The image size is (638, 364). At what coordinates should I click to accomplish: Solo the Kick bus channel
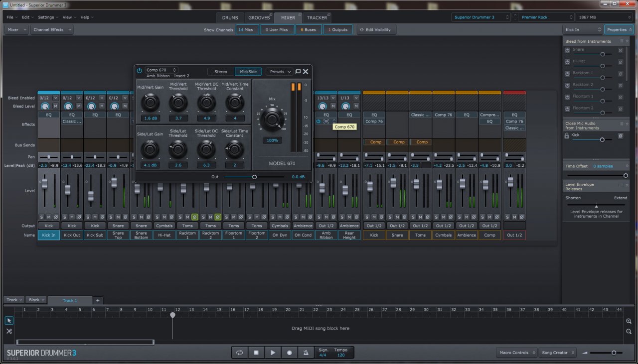[x=366, y=217]
